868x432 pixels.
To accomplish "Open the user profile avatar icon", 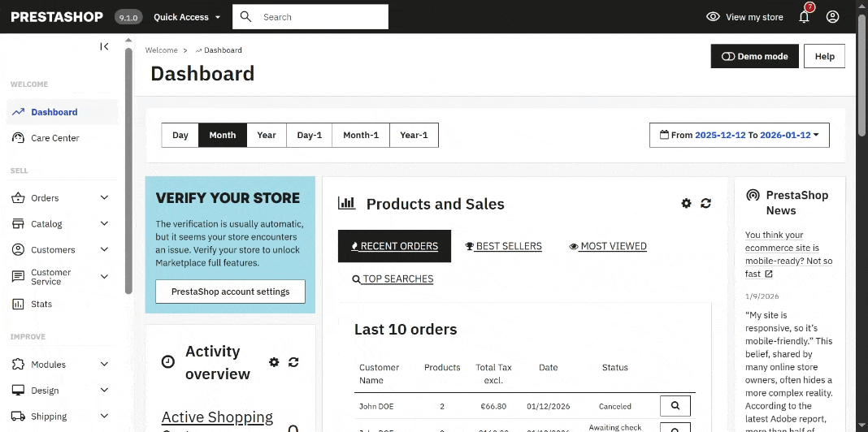I will coord(832,17).
